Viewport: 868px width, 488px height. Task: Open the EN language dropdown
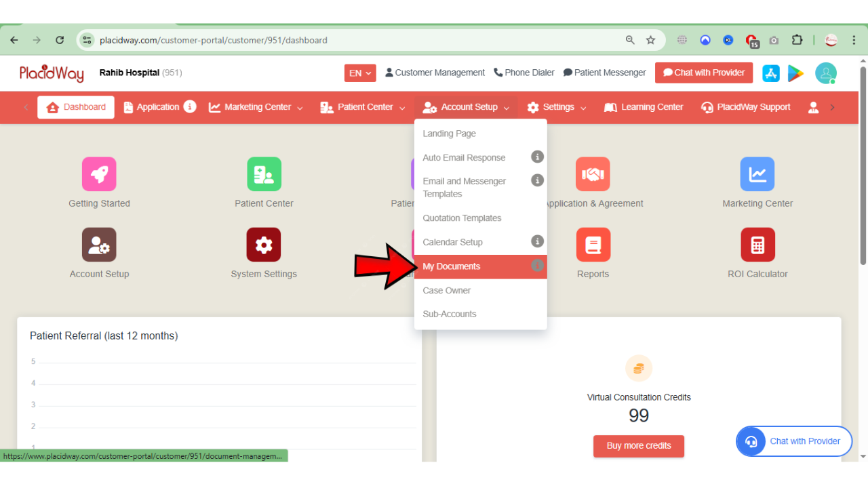[x=360, y=73]
